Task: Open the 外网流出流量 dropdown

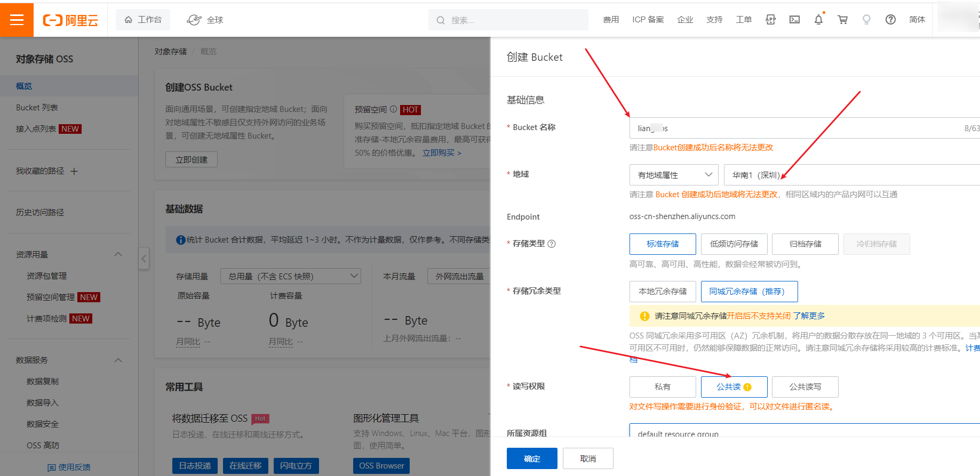Action: point(459,276)
